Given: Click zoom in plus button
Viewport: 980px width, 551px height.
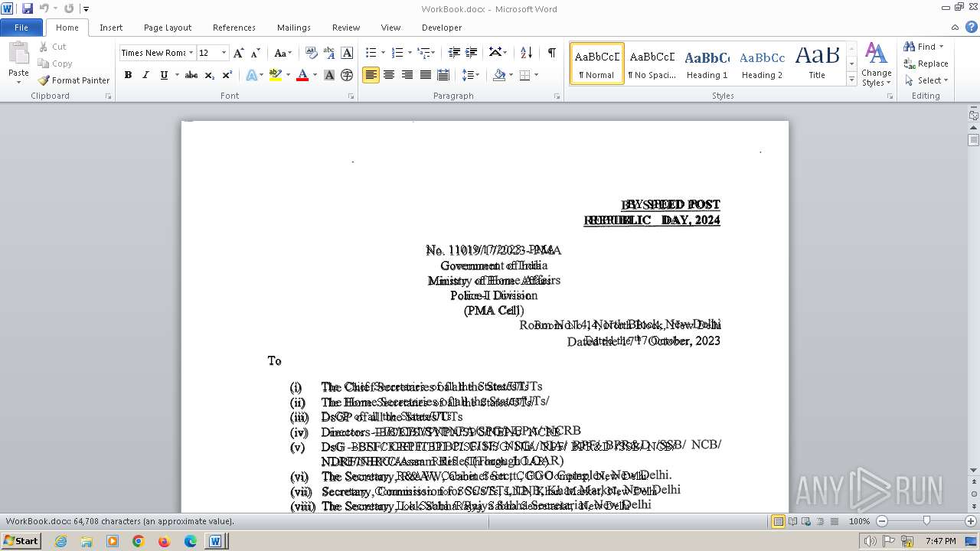Looking at the screenshot, I should click(x=971, y=521).
